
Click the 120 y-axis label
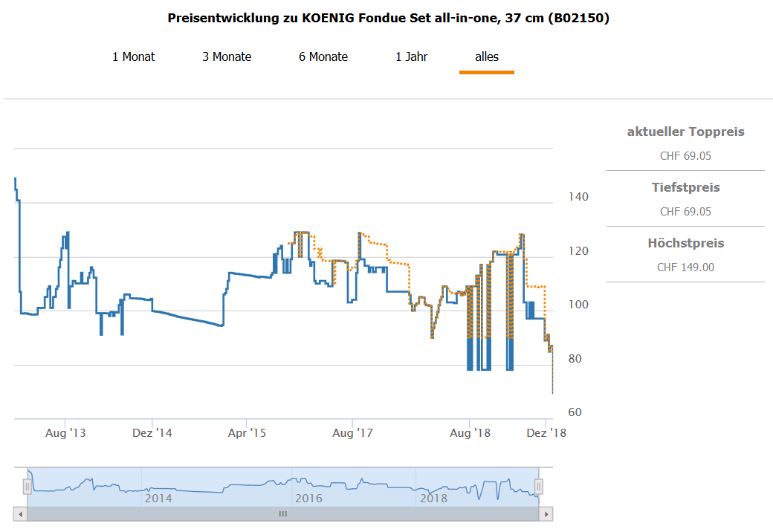click(578, 251)
